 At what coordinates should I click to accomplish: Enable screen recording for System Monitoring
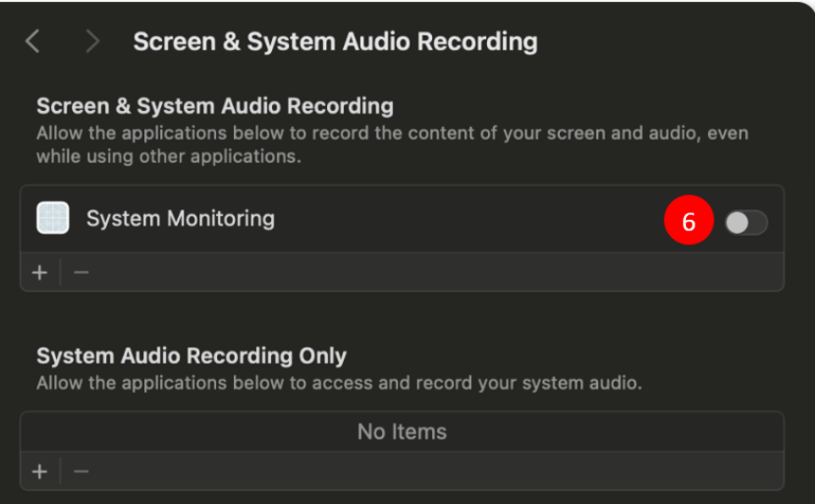pos(746,223)
